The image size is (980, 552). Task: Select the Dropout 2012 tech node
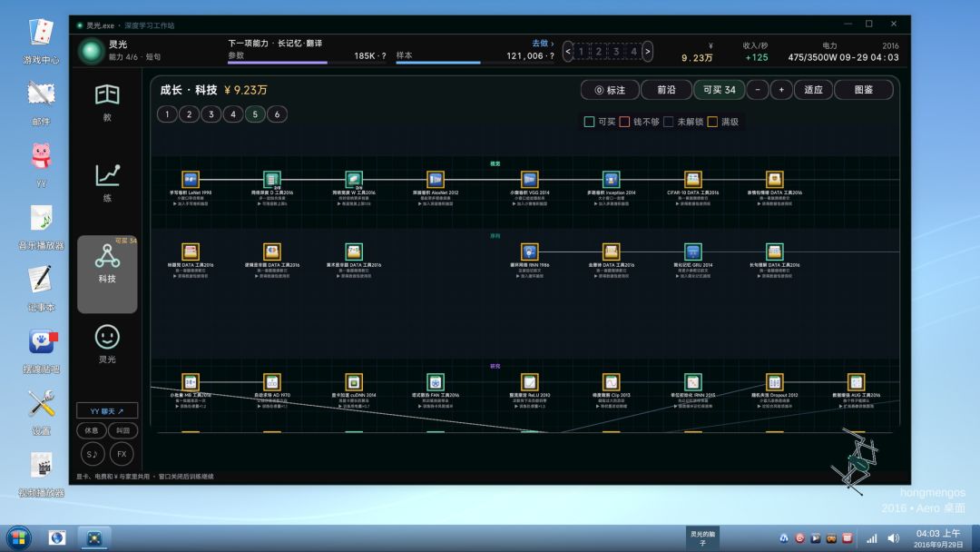(x=774, y=382)
